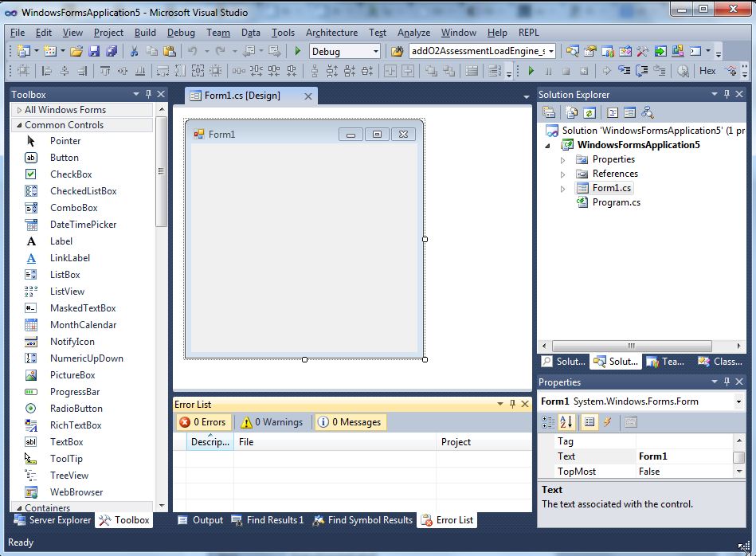Click the Save toolbar icon
This screenshot has width=756, height=556.
[94, 51]
